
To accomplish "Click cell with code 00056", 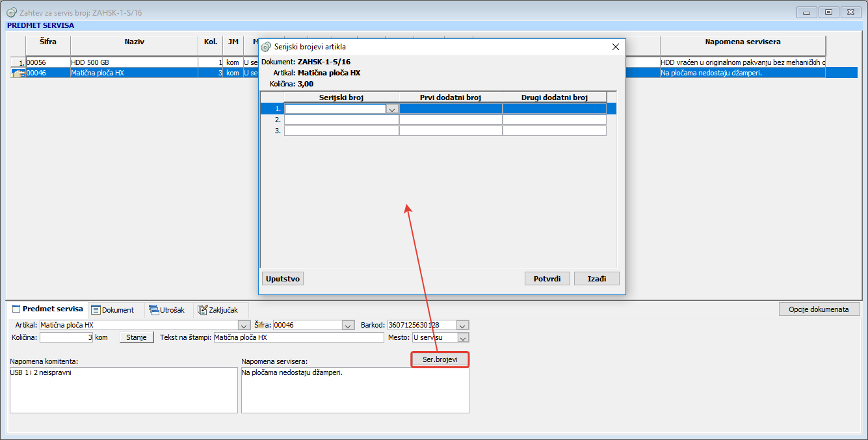I will [x=47, y=62].
